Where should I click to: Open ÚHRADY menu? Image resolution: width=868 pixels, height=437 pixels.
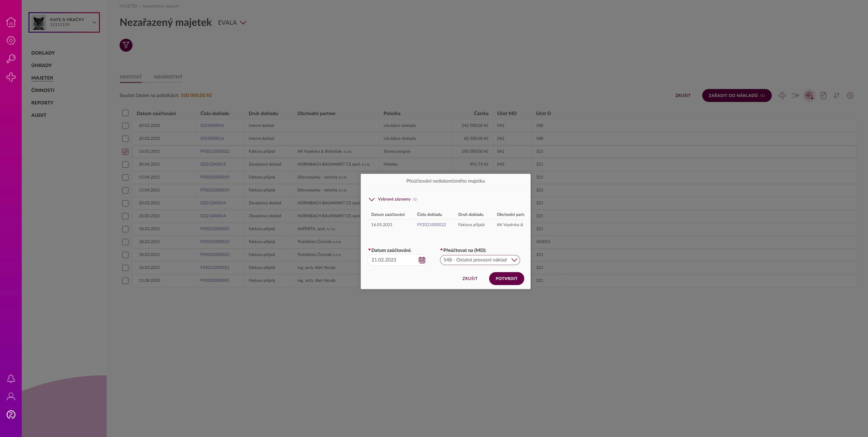coord(41,65)
